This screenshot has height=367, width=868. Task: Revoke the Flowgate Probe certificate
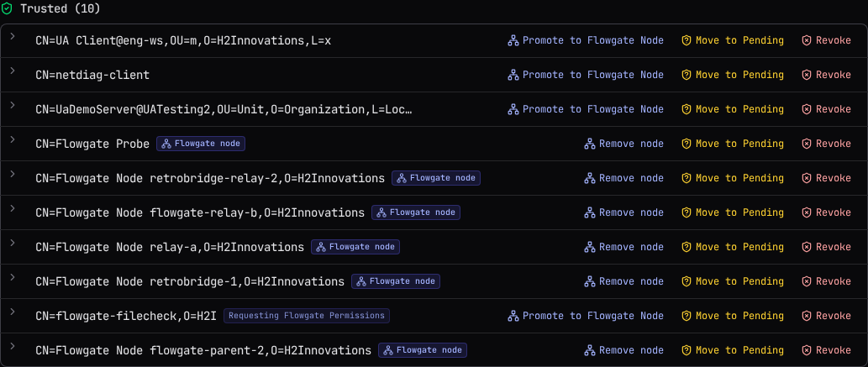[827, 144]
